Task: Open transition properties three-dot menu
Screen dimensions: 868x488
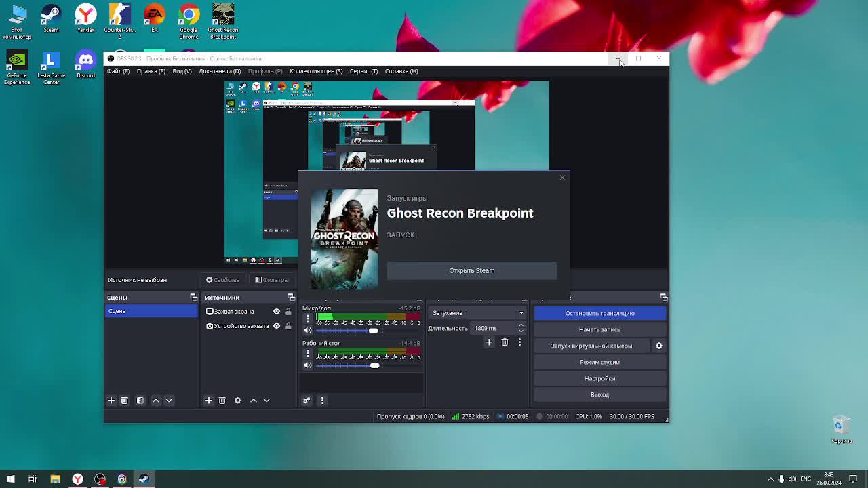Action: (x=520, y=342)
